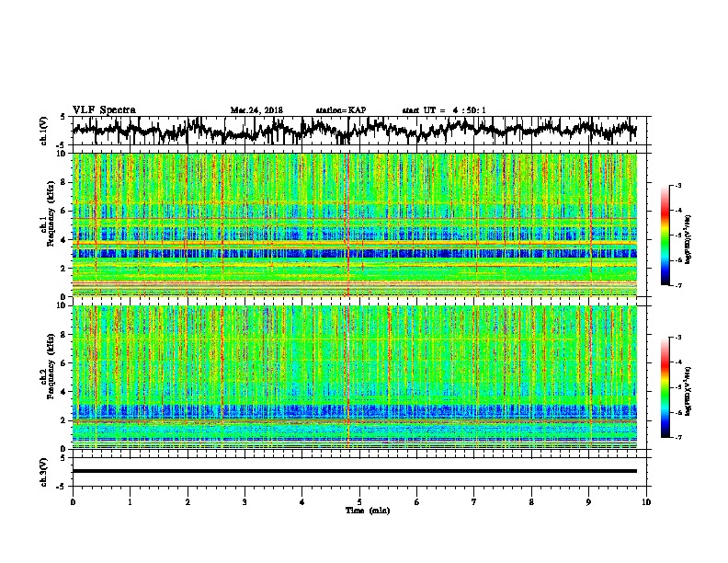Screen dimensions: 728x563
Task: Click tick label "1" on Time axis
Action: coord(130,502)
